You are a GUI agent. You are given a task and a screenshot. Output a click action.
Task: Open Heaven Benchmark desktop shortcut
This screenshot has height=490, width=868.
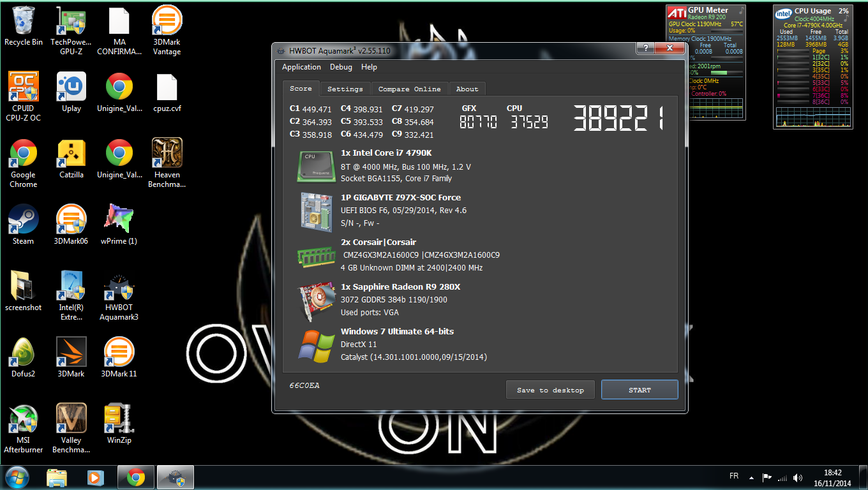click(167, 163)
